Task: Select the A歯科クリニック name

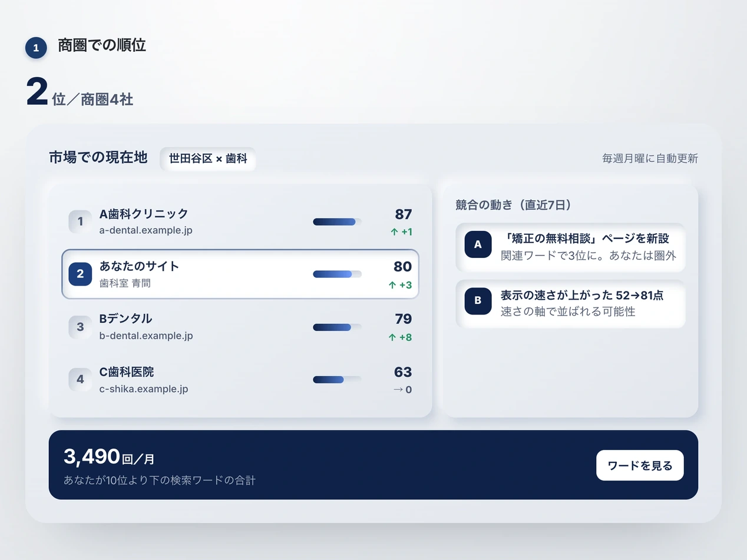Action: (x=144, y=214)
